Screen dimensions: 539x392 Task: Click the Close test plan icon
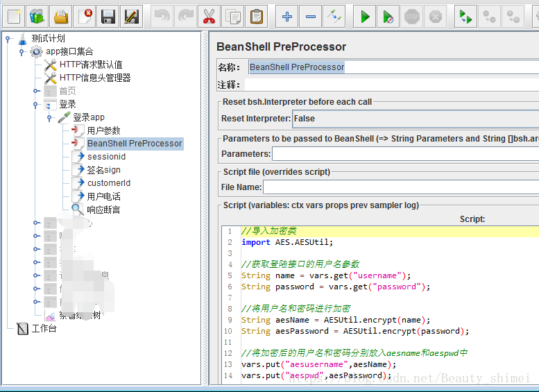click(x=85, y=17)
